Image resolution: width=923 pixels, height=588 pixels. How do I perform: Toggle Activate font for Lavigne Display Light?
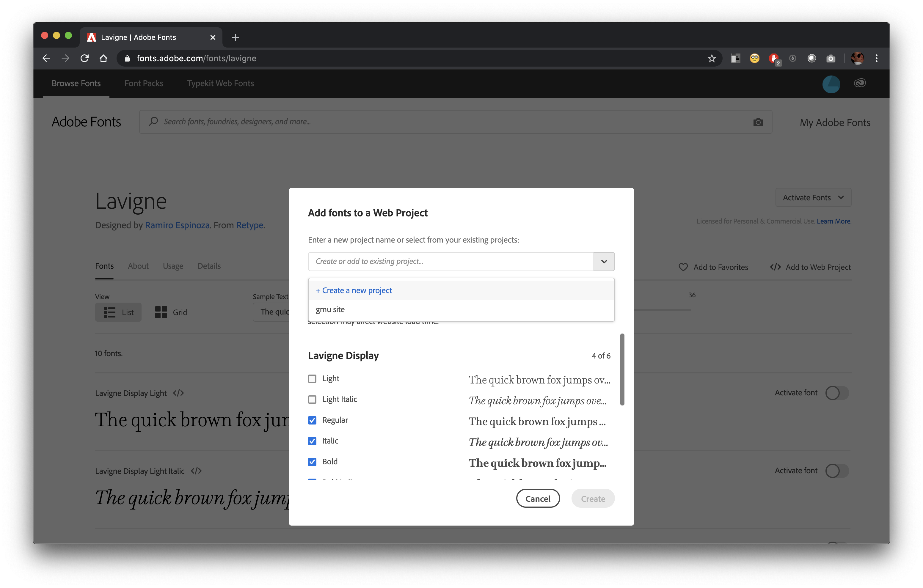pos(837,393)
